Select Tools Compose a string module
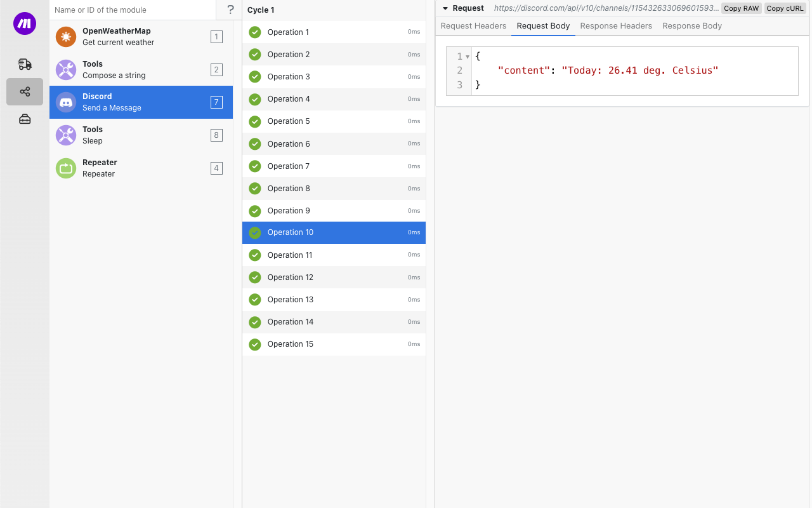This screenshot has height=508, width=812. point(141,70)
